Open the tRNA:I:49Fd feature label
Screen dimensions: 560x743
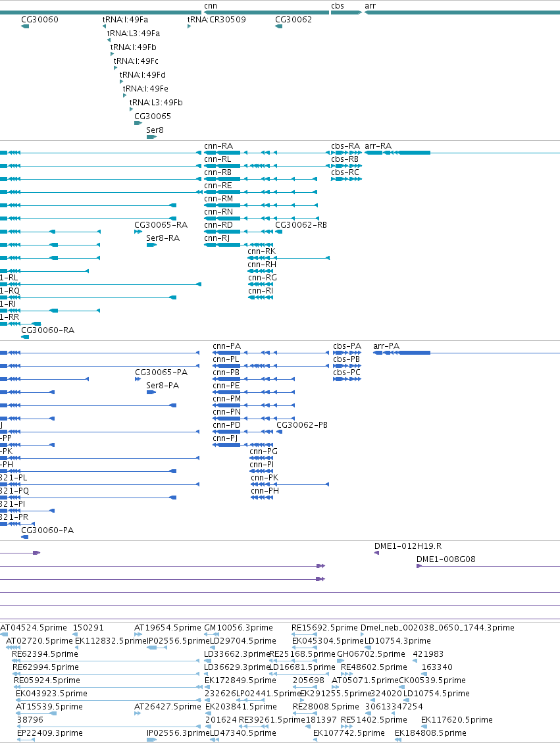(x=143, y=74)
